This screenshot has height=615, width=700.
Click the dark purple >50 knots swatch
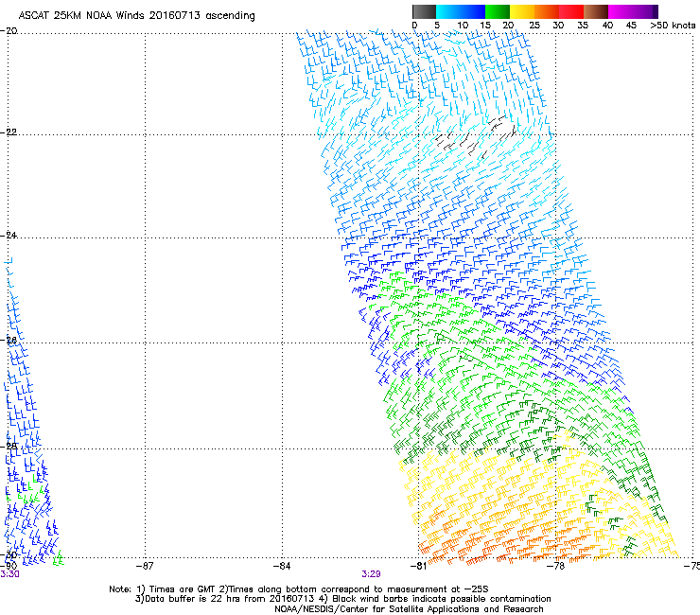(656, 11)
